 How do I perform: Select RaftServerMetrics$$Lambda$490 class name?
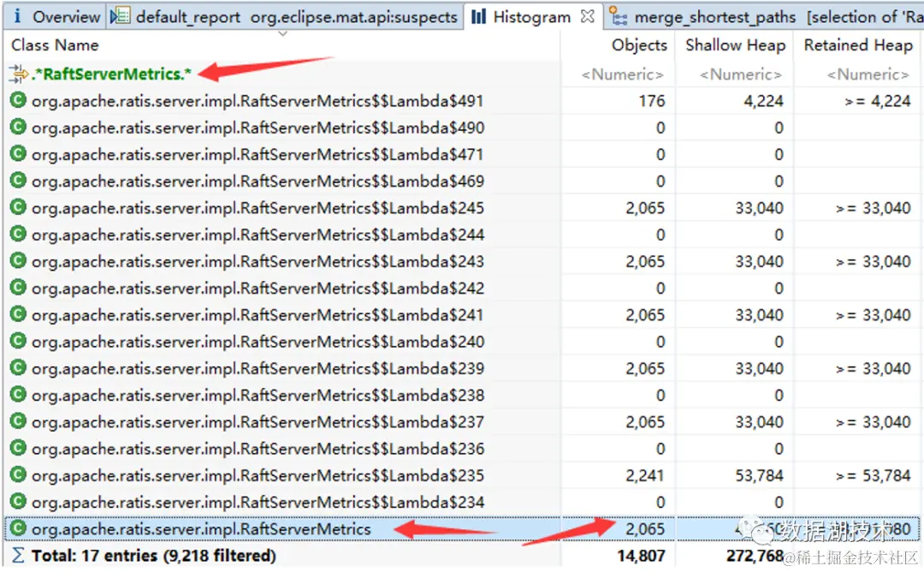(258, 128)
